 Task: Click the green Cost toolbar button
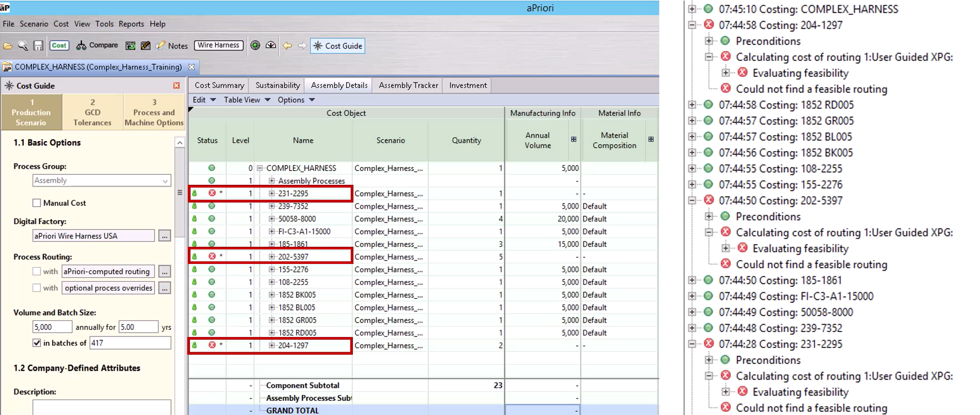click(59, 45)
